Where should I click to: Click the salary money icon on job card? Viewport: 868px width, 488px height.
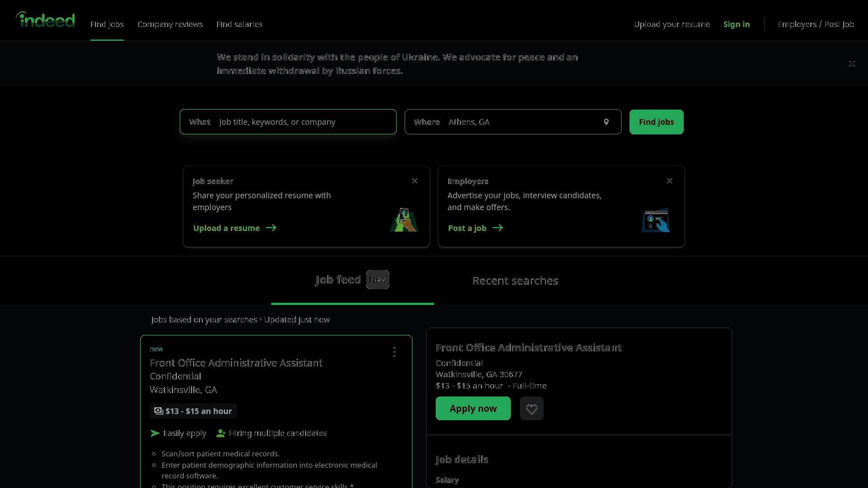[x=159, y=411]
